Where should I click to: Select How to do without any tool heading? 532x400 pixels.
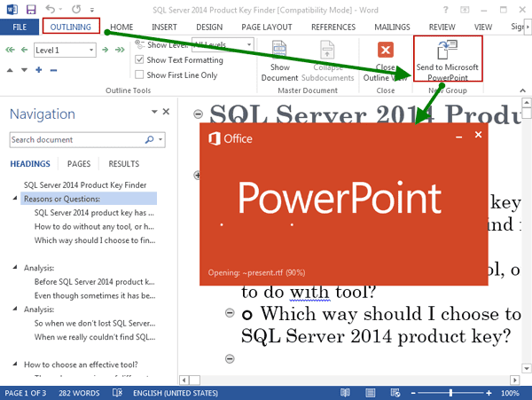(94, 226)
